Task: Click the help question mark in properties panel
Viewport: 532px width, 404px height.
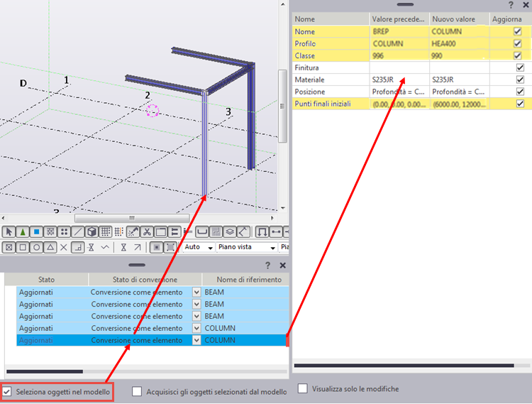Action: 510,5
